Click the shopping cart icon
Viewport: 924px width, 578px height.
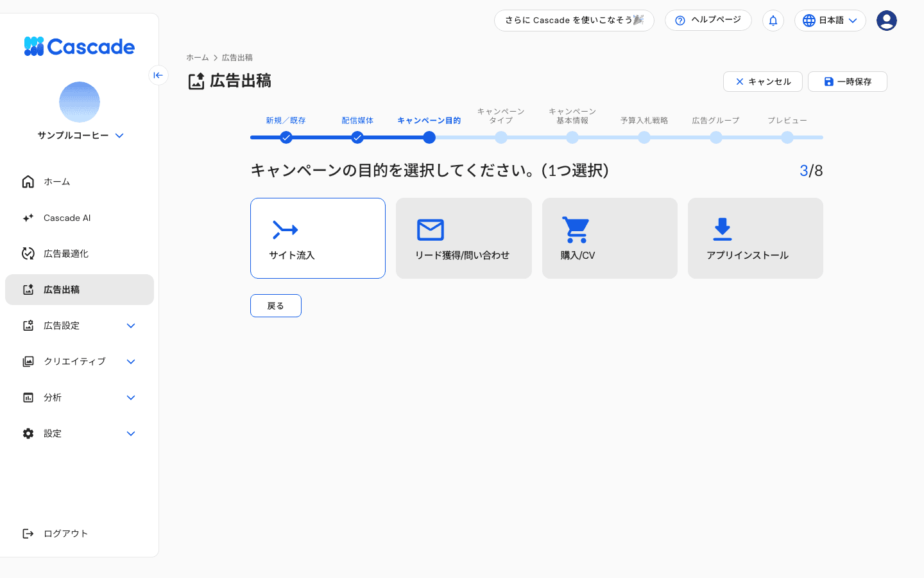[x=576, y=229]
